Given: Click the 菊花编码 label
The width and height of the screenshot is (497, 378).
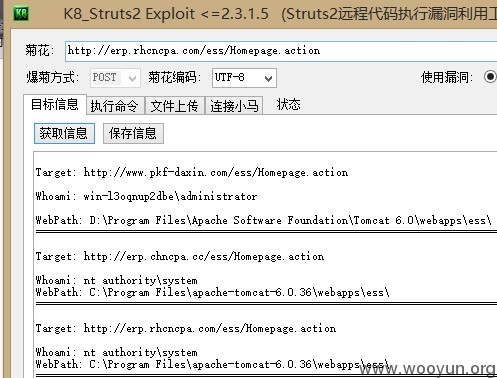Looking at the screenshot, I should pos(175,77).
